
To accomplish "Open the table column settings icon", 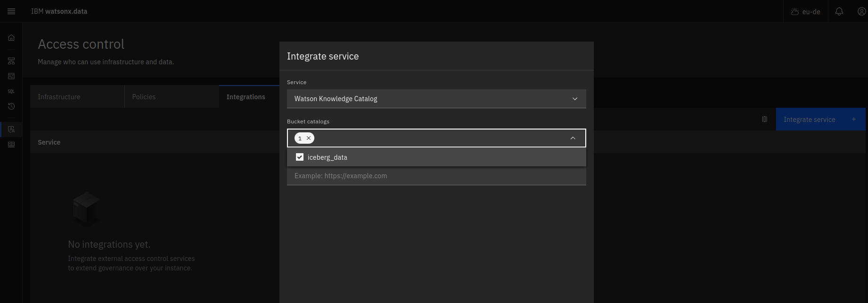I will pyautogui.click(x=765, y=120).
